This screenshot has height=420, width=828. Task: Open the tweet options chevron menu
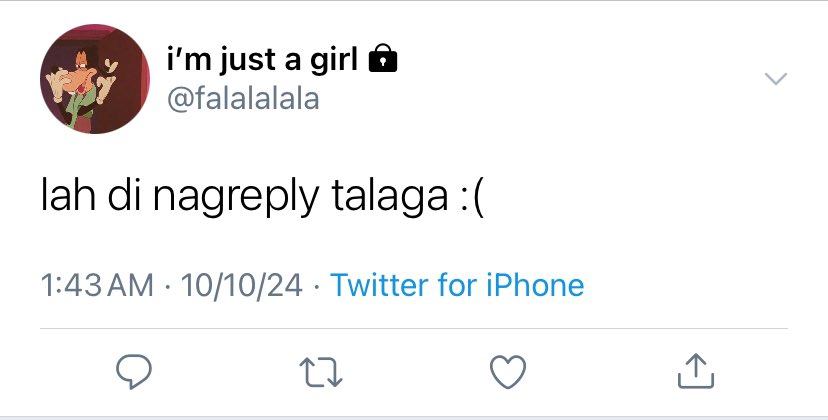point(776,79)
